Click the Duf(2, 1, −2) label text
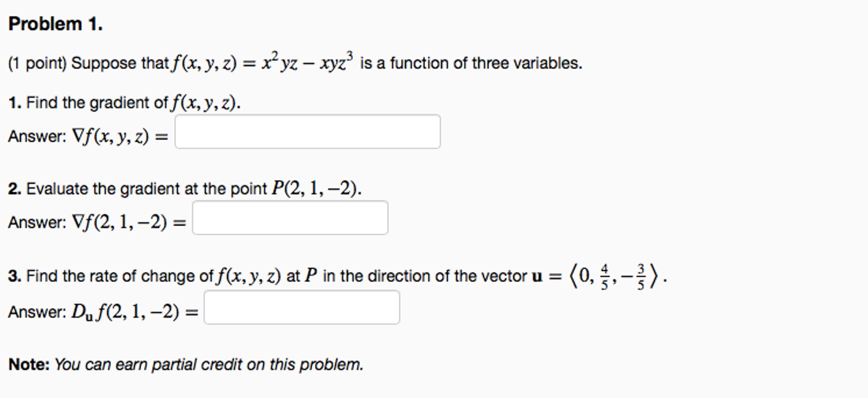The image size is (868, 398). click(x=132, y=312)
